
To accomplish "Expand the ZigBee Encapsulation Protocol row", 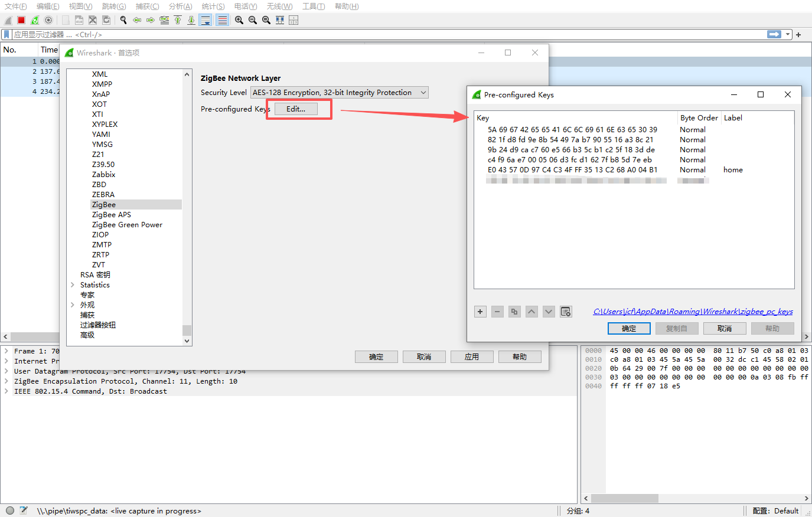I will point(6,381).
